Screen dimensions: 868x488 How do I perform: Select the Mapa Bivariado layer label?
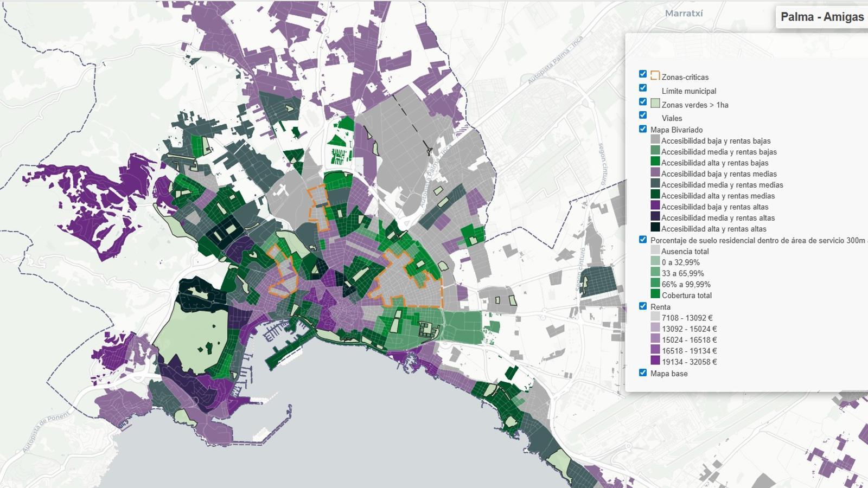(x=676, y=130)
